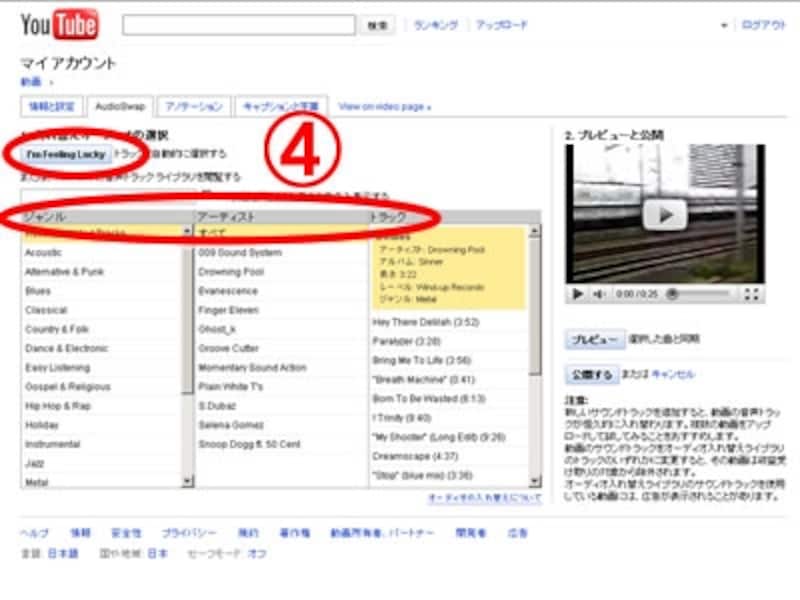Follow the View on video page link
Image resolution: width=800 pixels, height=600 pixels.
click(385, 107)
